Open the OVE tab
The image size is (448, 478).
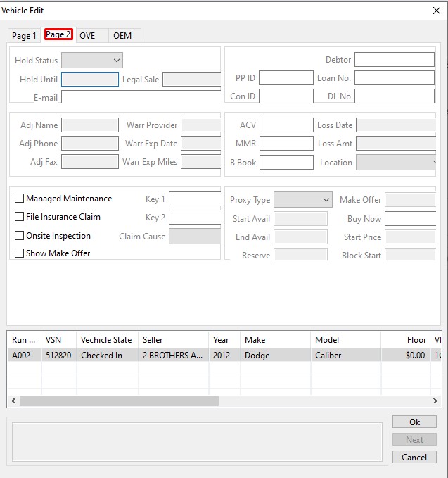click(88, 35)
